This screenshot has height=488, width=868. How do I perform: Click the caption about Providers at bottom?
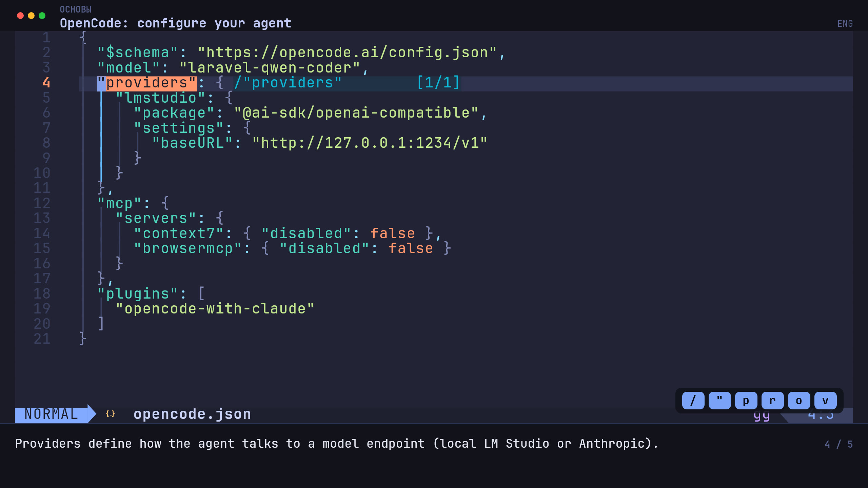pos(337,444)
